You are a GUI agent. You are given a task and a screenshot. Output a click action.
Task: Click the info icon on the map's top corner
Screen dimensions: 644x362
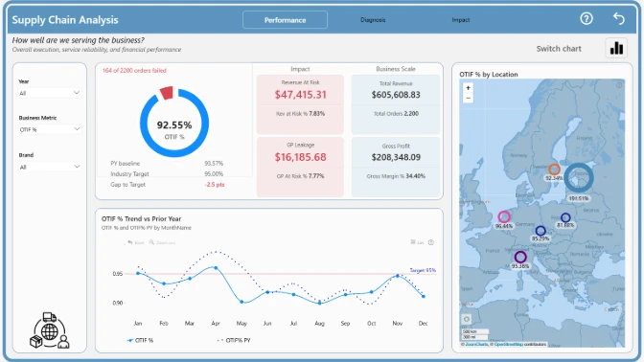point(619,85)
